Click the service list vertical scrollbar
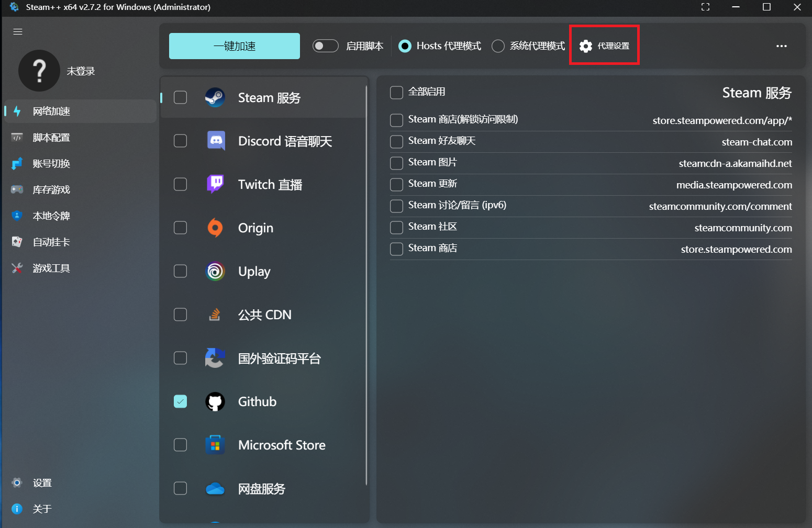Screen dimensions: 812x528 click(366, 283)
